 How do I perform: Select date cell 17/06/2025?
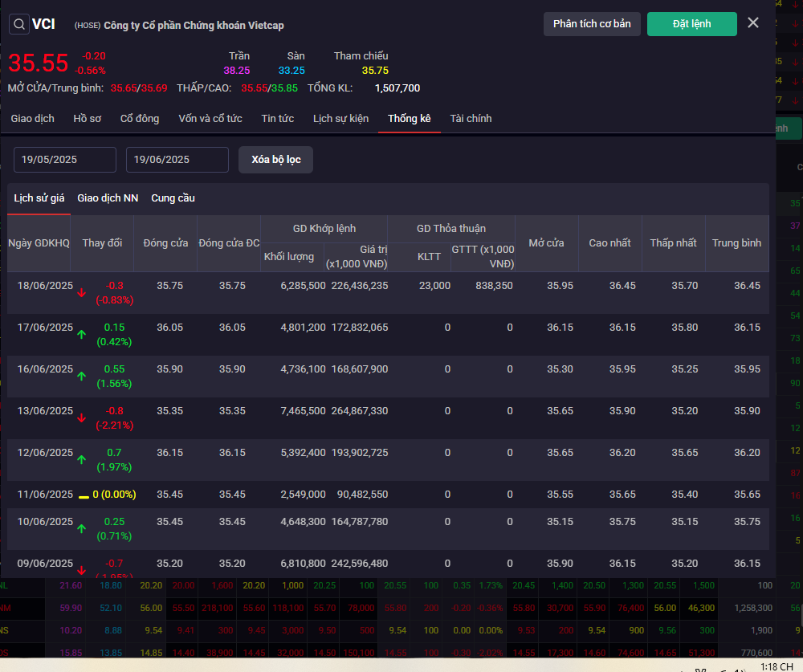click(x=45, y=328)
